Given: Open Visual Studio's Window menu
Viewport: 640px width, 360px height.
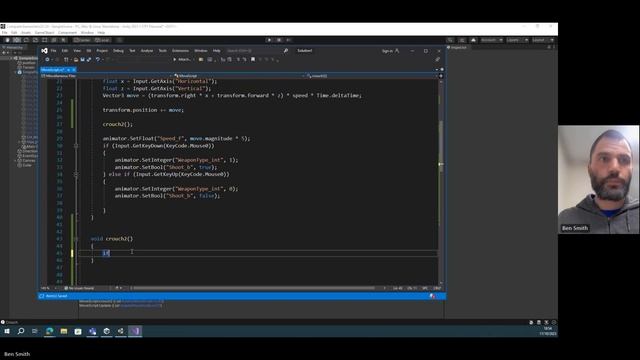Looking at the screenshot, I should point(200,51).
